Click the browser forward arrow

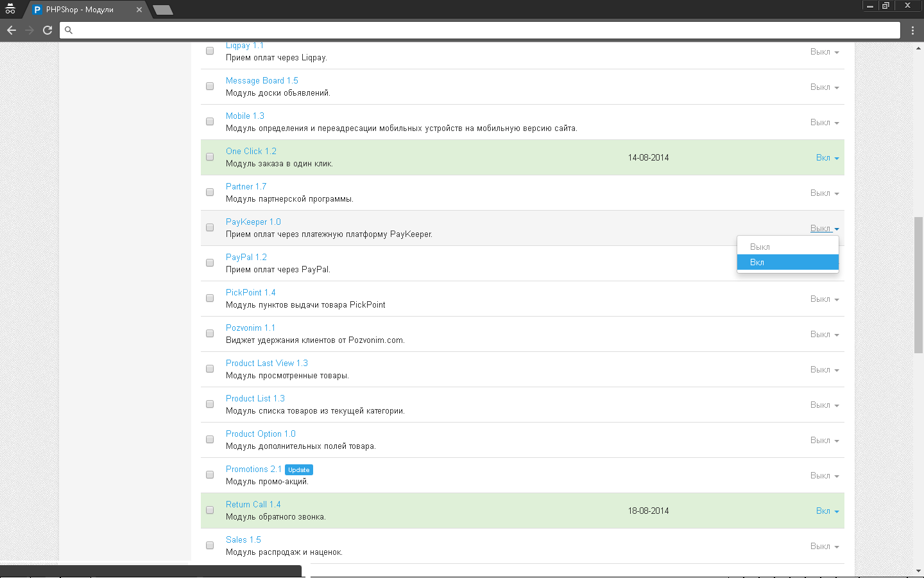click(x=30, y=30)
